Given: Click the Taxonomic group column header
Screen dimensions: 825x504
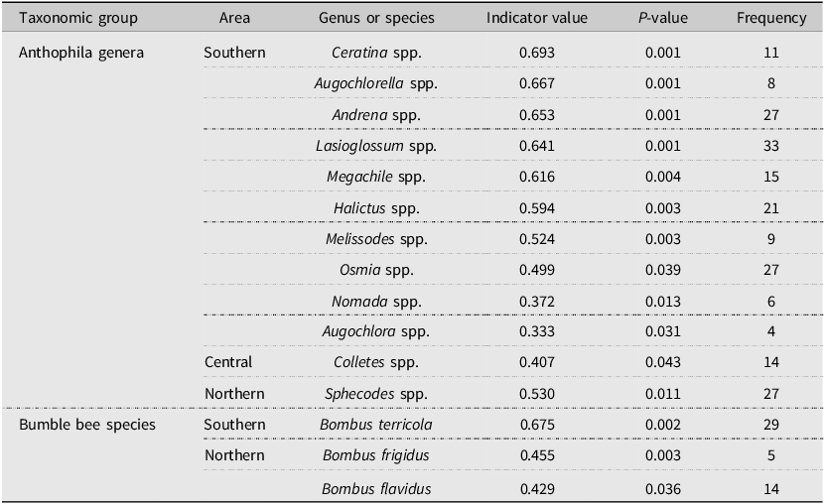Looking at the screenshot, I should tap(77, 19).
